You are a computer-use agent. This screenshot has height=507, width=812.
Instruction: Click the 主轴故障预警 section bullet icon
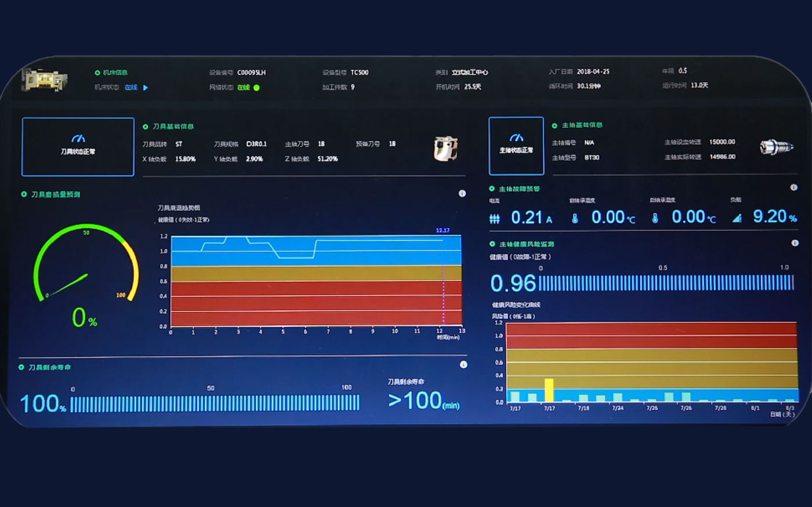pos(492,189)
